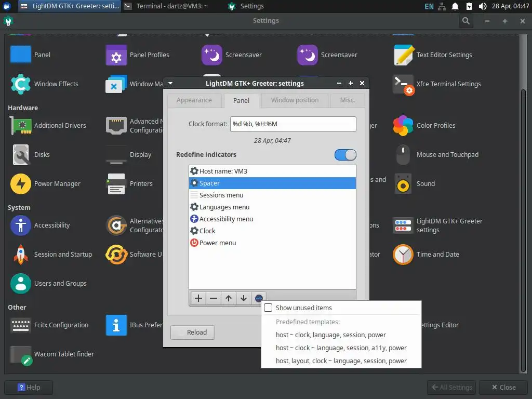The height and width of the screenshot is (399, 532).
Task: Open the applications menu icon top-left
Action: pos(7,6)
